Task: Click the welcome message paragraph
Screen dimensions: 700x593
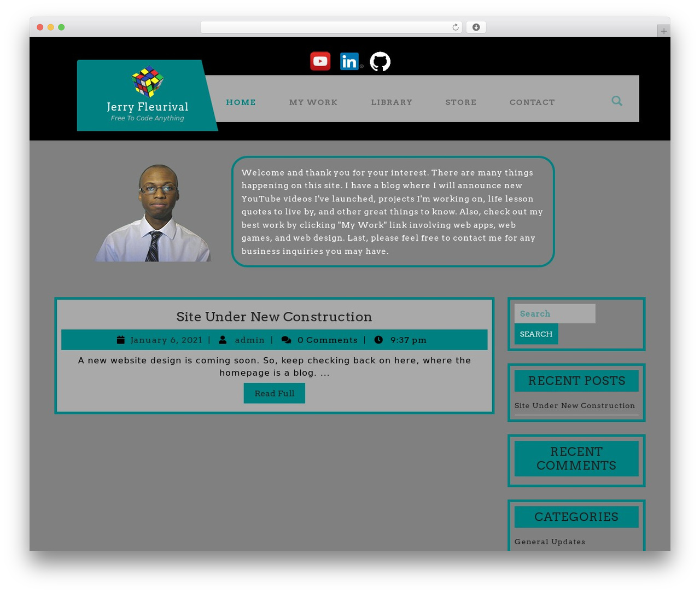Action: click(x=393, y=212)
